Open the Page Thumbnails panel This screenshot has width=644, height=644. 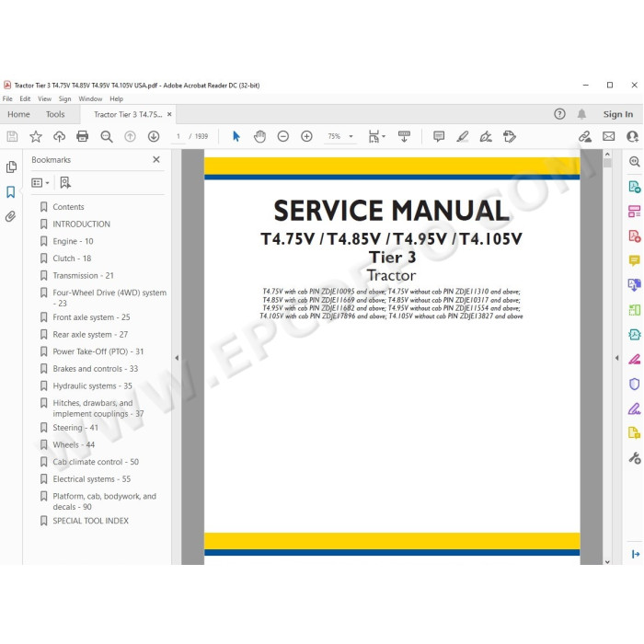pyautogui.click(x=11, y=167)
